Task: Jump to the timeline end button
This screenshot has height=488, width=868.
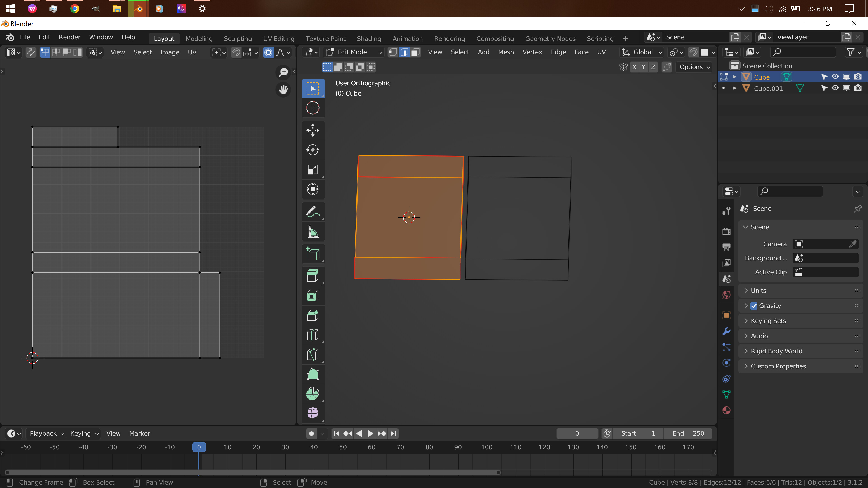Action: point(393,434)
